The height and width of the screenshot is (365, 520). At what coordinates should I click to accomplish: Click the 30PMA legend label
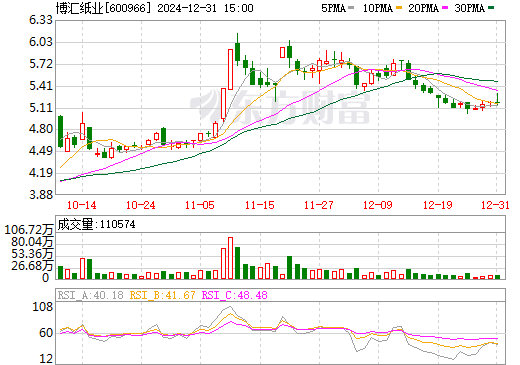coord(469,8)
